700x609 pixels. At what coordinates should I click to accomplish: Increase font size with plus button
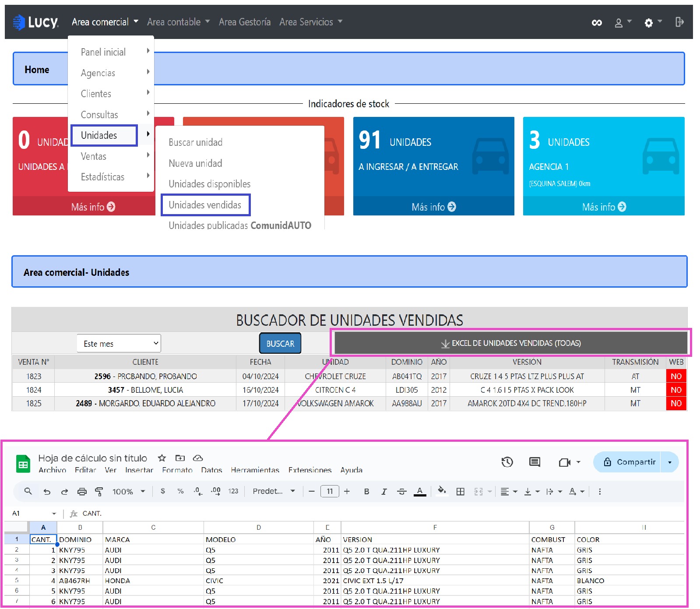point(347,492)
